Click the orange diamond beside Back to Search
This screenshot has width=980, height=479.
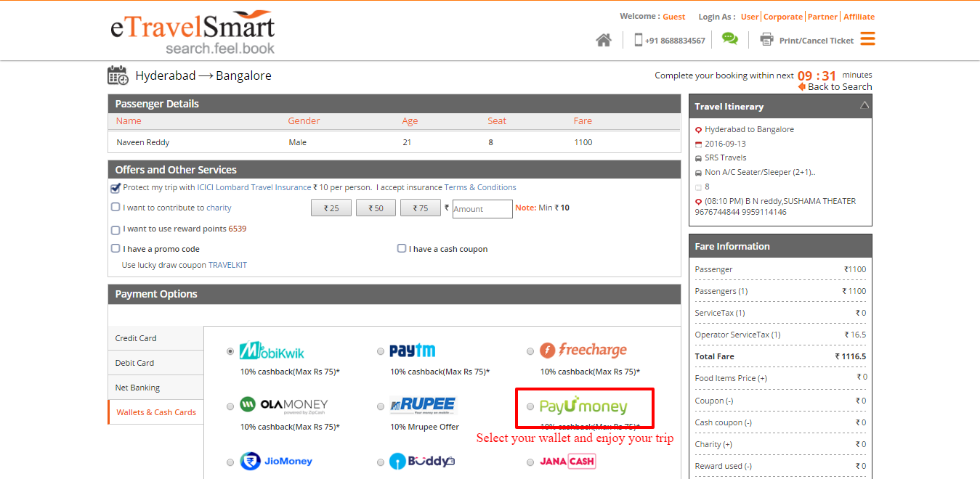pos(802,87)
